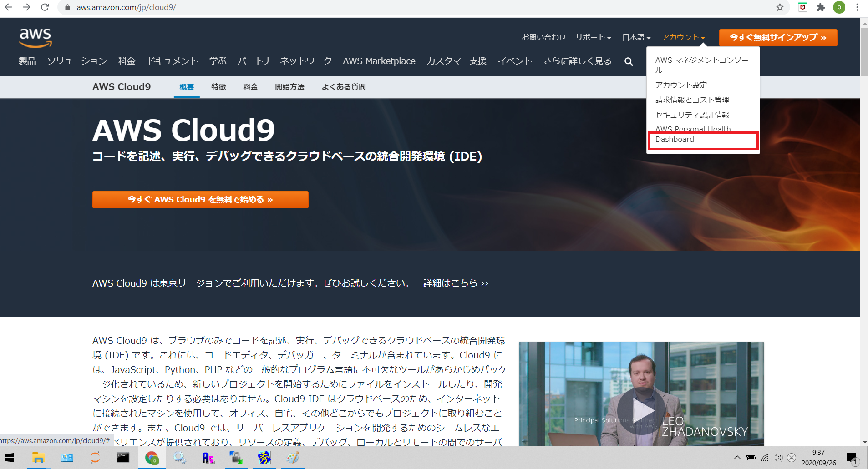868x469 pixels.
Task: Open the Windows notification center icon
Action: (x=852, y=458)
